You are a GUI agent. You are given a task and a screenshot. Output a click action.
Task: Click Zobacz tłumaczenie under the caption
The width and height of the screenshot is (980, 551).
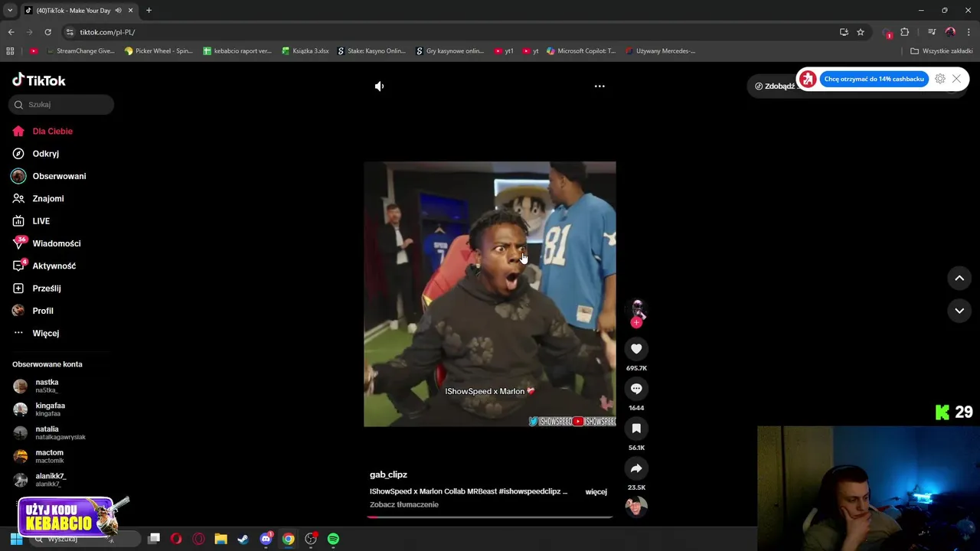click(404, 505)
